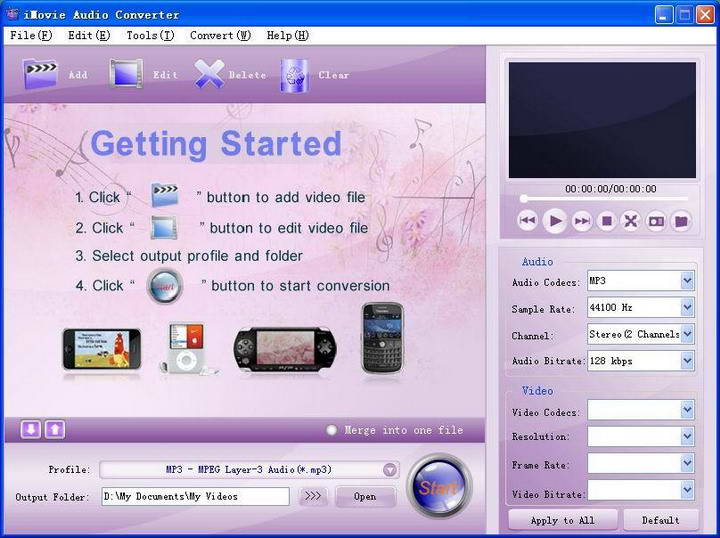Click the Output Folder path field
Image resolution: width=720 pixels, height=538 pixels.
196,497
